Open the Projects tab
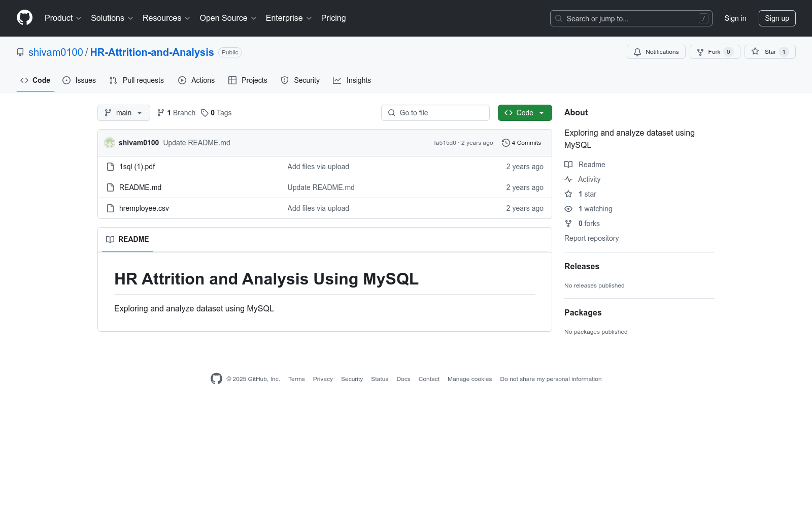 [248, 80]
